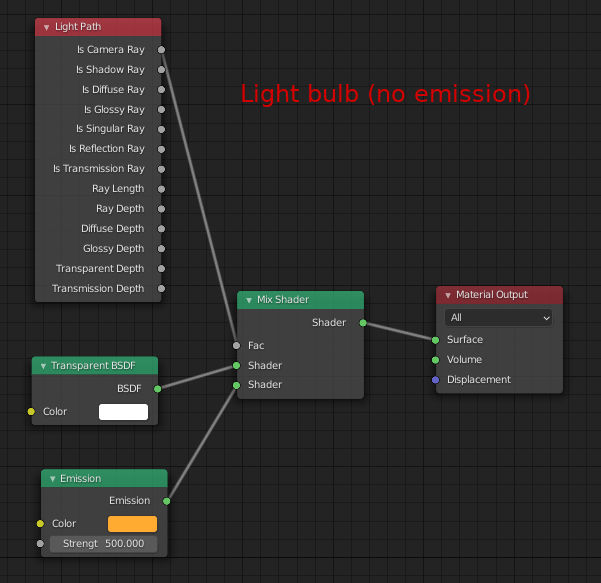Image resolution: width=601 pixels, height=583 pixels.
Task: Collapse the Transparent BSDF node
Action: point(43,366)
